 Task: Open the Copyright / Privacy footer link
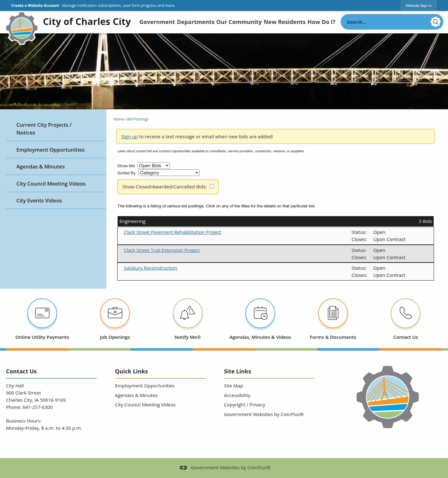[x=245, y=405]
